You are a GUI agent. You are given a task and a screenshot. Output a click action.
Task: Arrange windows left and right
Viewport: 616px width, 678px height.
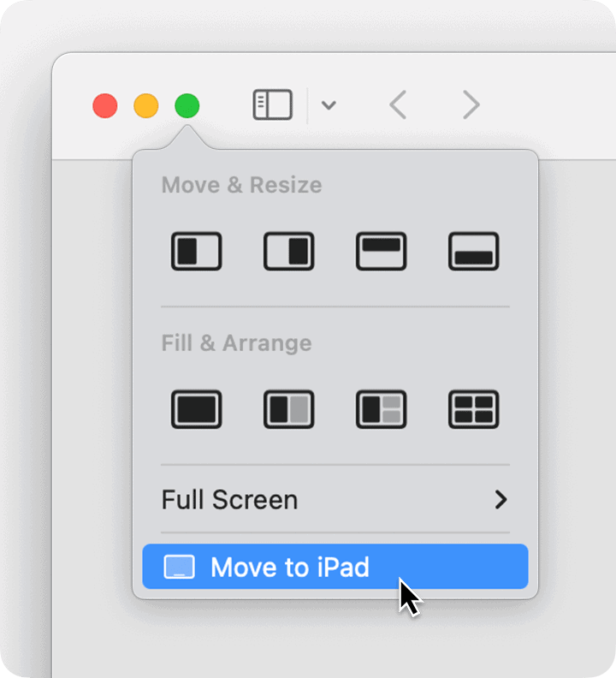tap(289, 409)
